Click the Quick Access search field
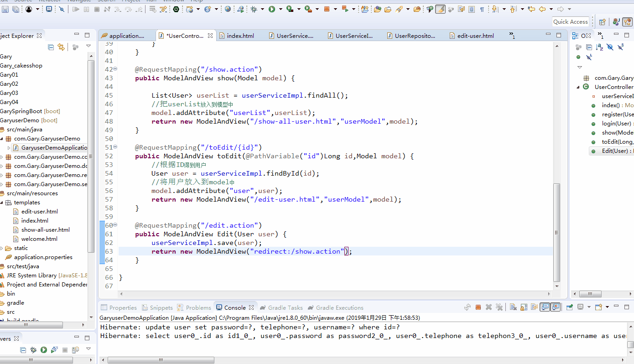 [x=571, y=21]
